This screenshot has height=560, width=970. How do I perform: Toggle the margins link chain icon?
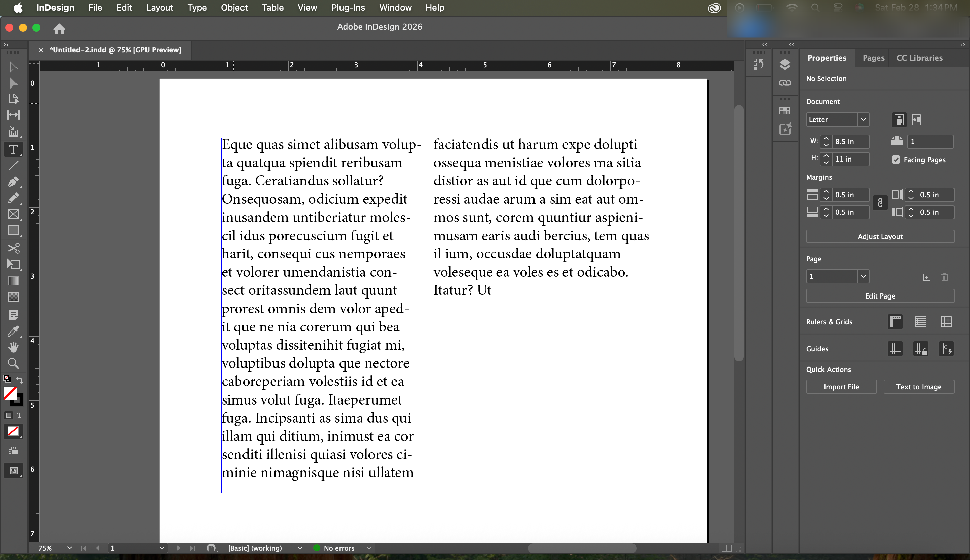pos(880,203)
